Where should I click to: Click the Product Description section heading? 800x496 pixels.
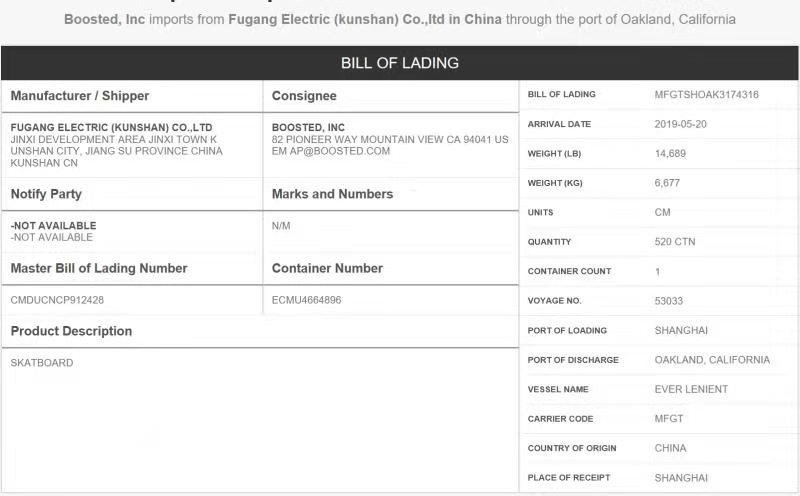[71, 331]
